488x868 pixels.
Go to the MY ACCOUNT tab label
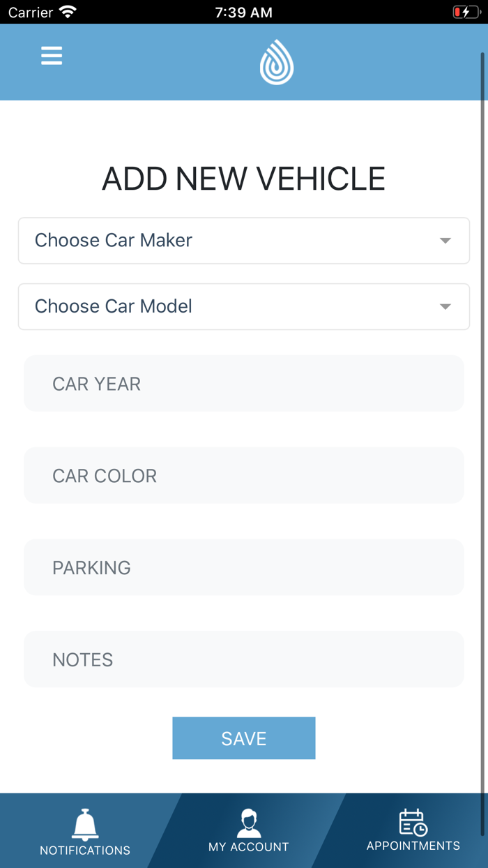pyautogui.click(x=249, y=847)
